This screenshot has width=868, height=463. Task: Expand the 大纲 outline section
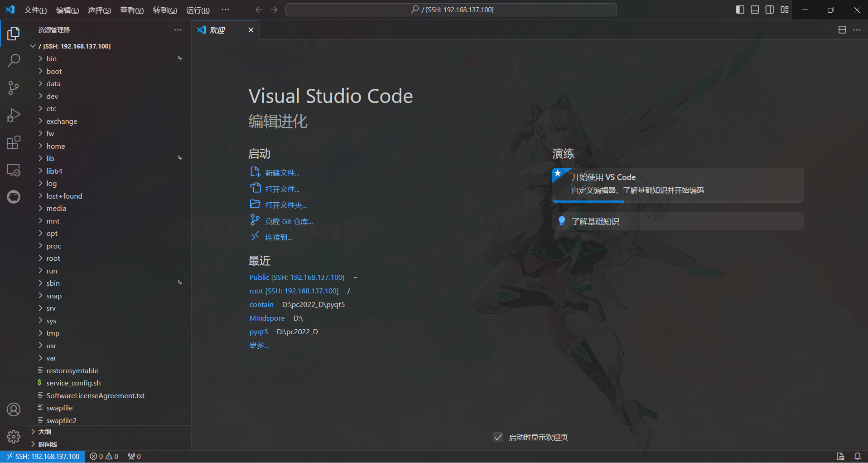110,432
